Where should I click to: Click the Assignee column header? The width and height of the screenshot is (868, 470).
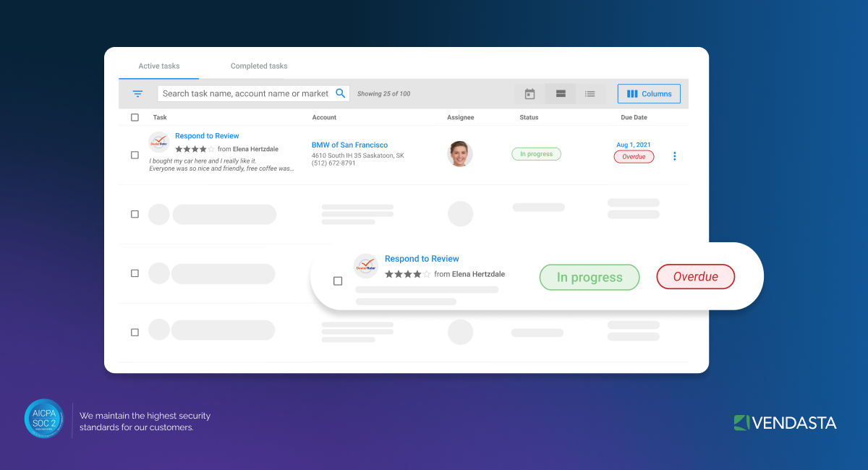pyautogui.click(x=461, y=117)
